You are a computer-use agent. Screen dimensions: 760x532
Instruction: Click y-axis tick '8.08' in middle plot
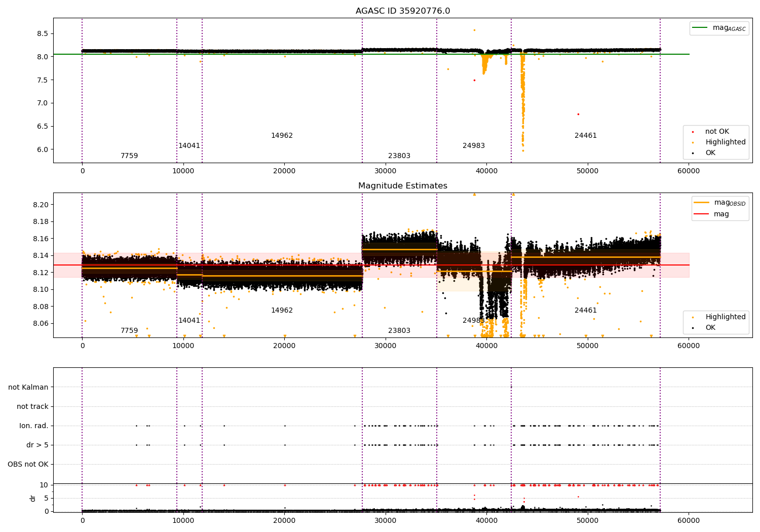point(41,307)
